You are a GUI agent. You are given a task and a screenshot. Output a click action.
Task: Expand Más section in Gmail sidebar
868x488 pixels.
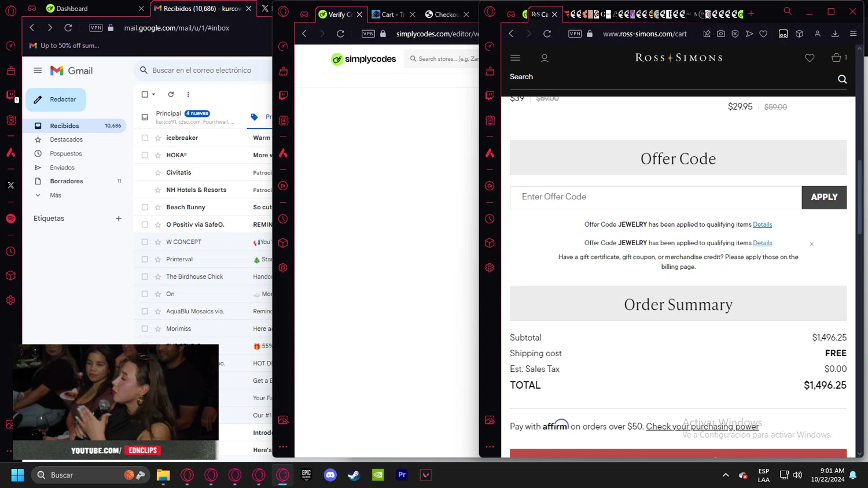pos(56,195)
